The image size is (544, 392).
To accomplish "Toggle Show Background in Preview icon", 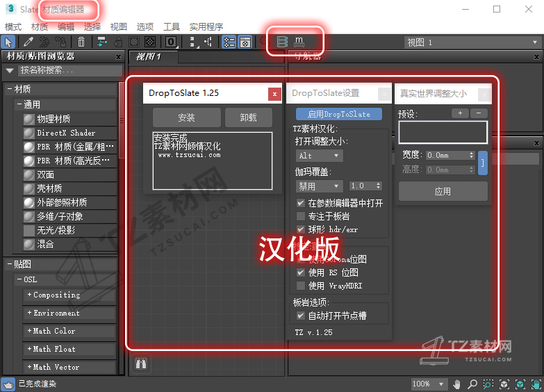I will tap(150, 42).
